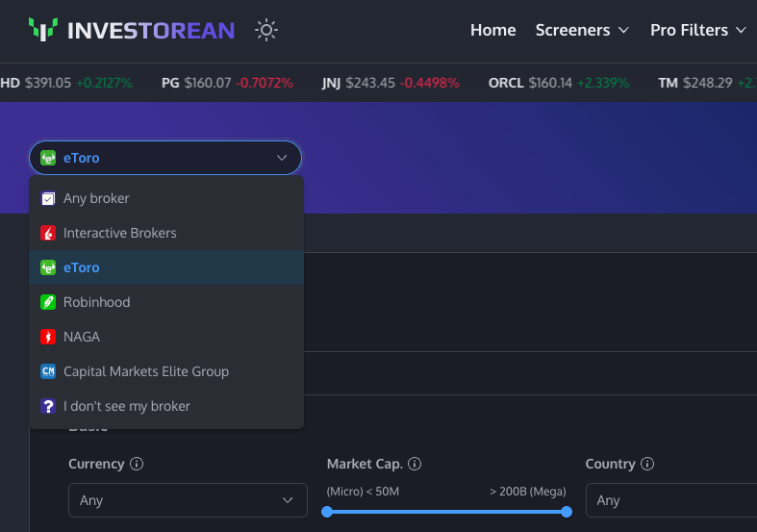Screen dimensions: 757x532
Task: Show Market Cap. info icon
Action: pos(415,464)
